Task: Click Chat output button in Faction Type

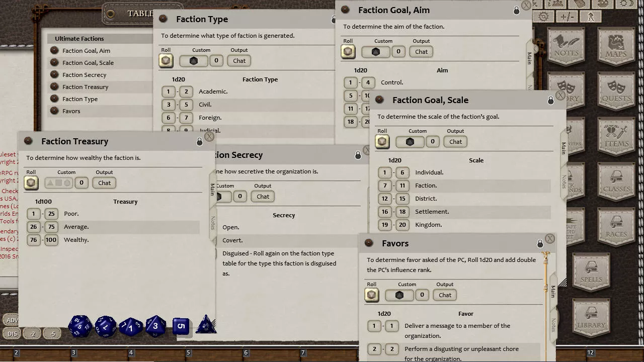Action: click(x=239, y=61)
